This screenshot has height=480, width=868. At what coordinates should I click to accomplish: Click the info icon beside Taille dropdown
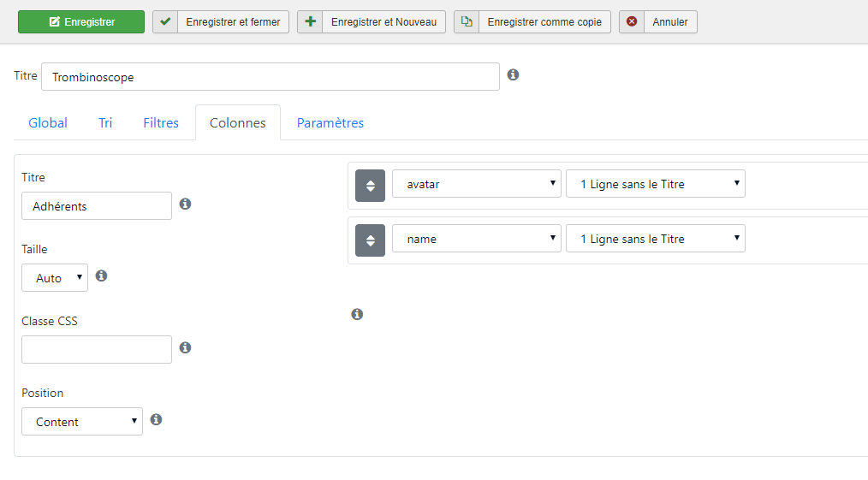pos(101,276)
